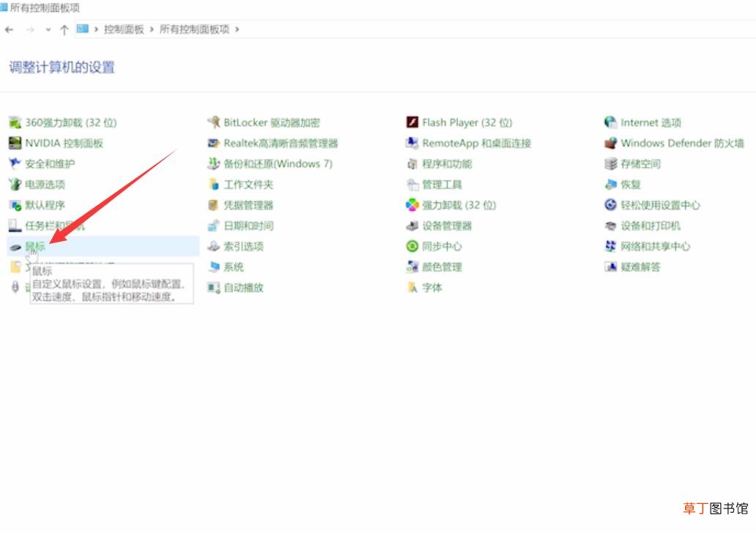Open the 凭据管理器 icon
This screenshot has width=756, height=534.
214,205
